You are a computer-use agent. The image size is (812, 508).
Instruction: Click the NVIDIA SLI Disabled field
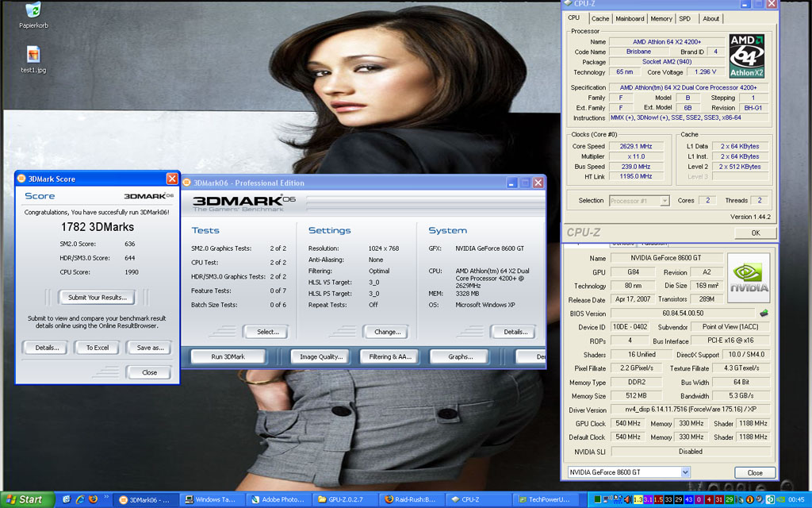coord(691,452)
